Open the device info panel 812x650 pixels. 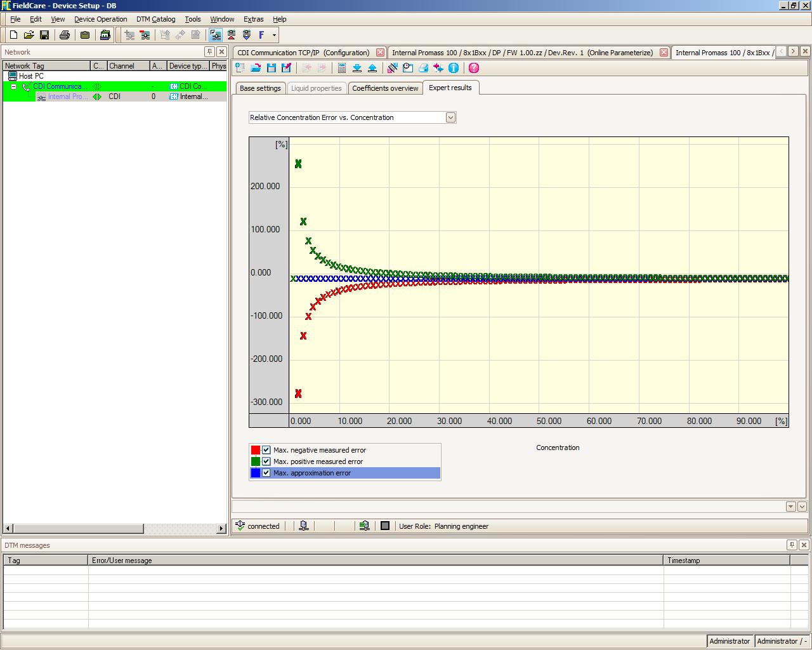pyautogui.click(x=454, y=68)
